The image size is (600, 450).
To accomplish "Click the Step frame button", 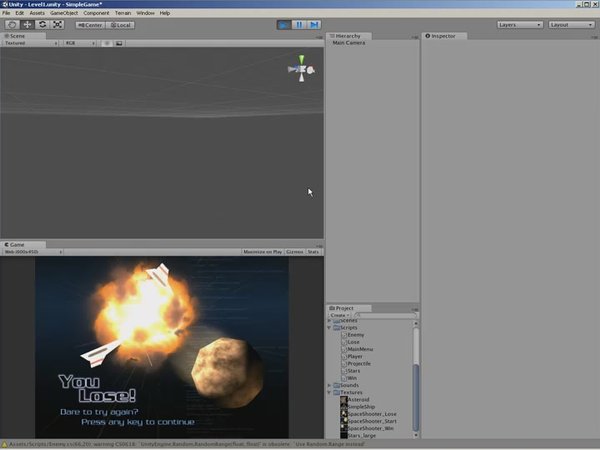I will (313, 24).
